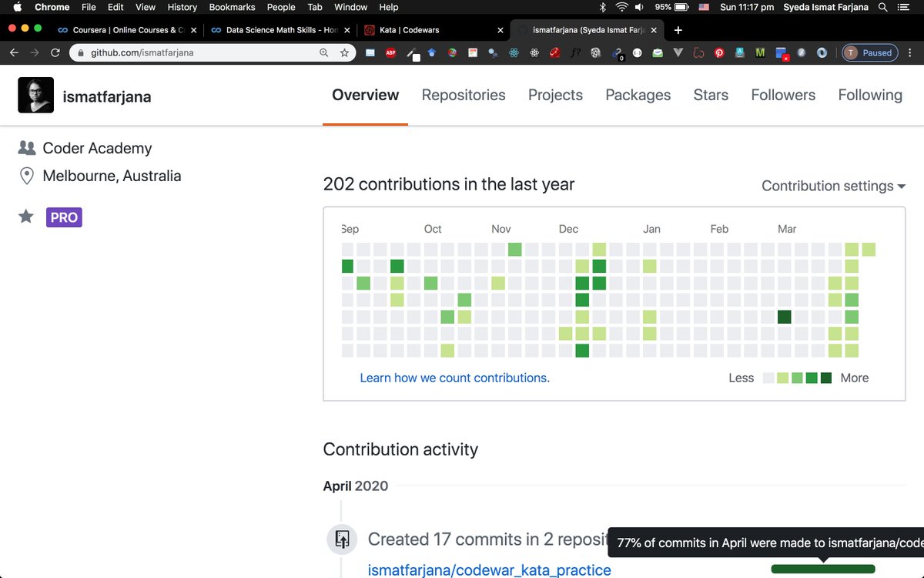Image resolution: width=924 pixels, height=578 pixels.
Task: Close the Coursera Online Courses tab
Action: point(193,30)
